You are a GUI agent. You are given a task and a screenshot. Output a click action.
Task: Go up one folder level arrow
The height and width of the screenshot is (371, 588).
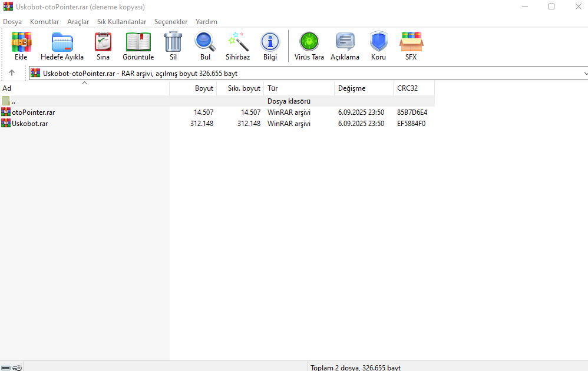coord(12,73)
